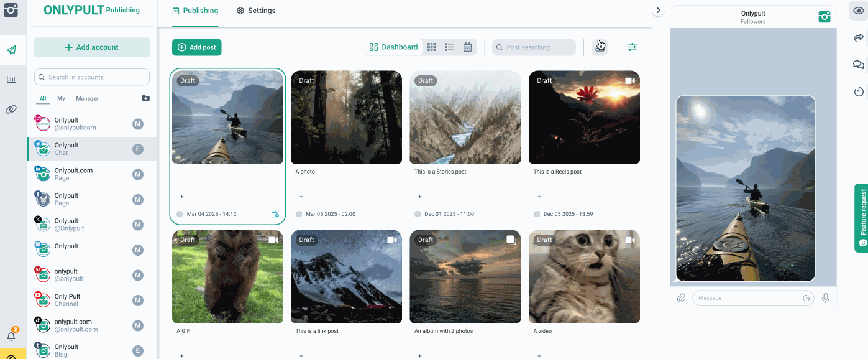Click the link chain icon in left sidebar

click(11, 110)
